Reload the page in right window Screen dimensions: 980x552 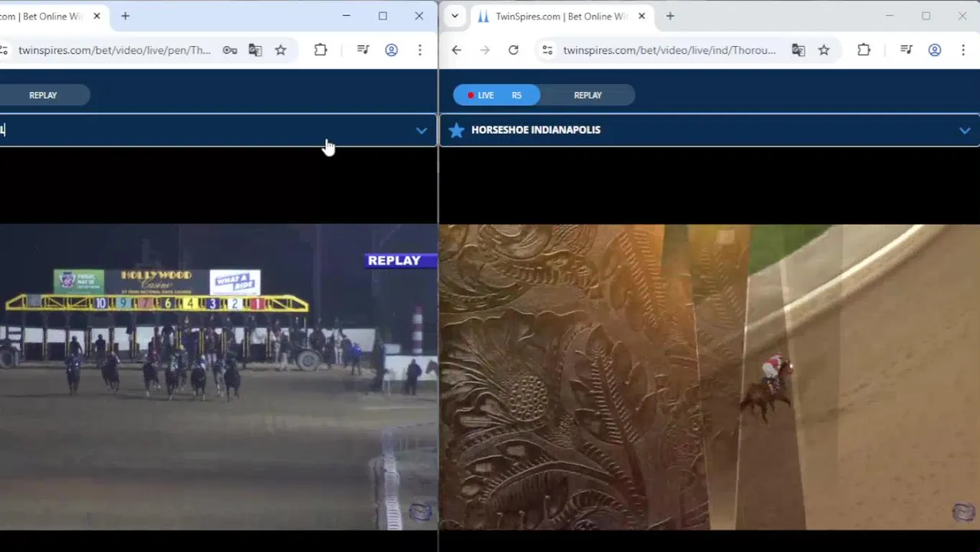(513, 50)
